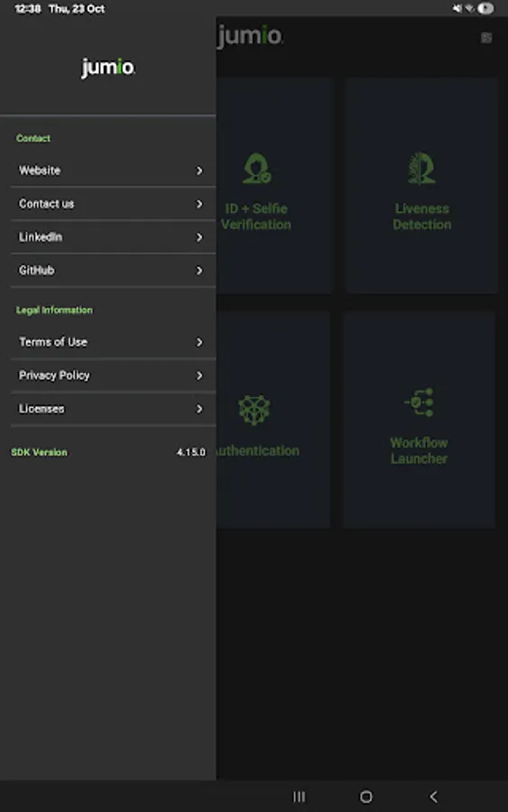Viewport: 508px width, 812px height.
Task: Open the Android recent apps button
Action: [300, 797]
